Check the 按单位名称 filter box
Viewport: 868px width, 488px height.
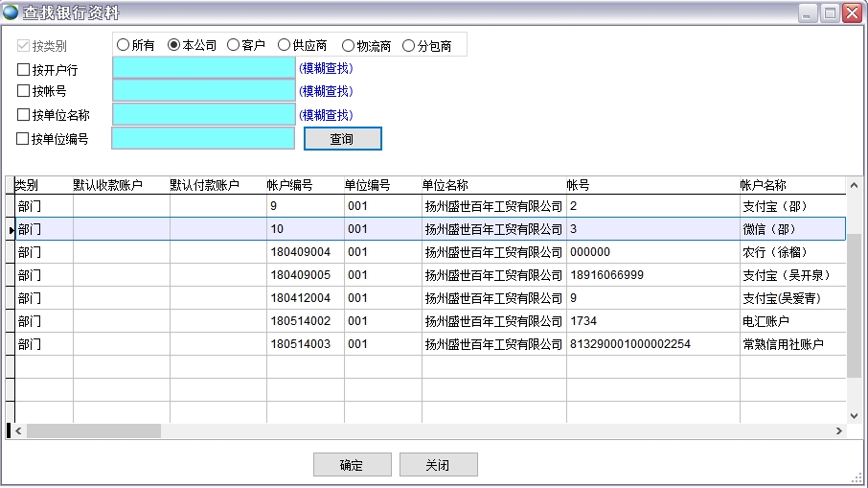24,115
